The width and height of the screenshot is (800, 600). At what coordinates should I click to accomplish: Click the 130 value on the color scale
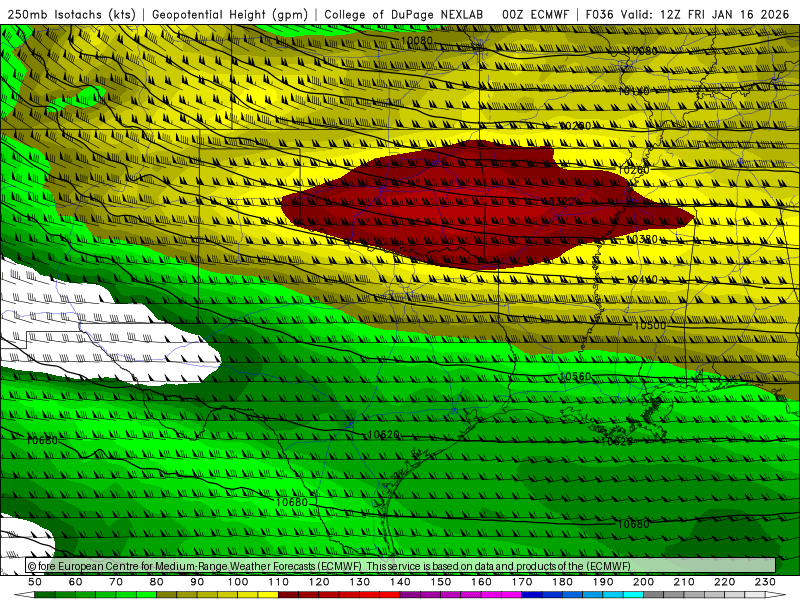click(x=360, y=582)
